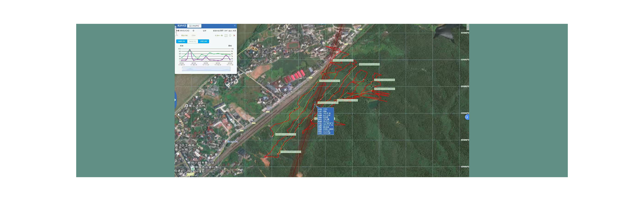
Task: Select the third blue analysis tab
Action: [x=204, y=42]
